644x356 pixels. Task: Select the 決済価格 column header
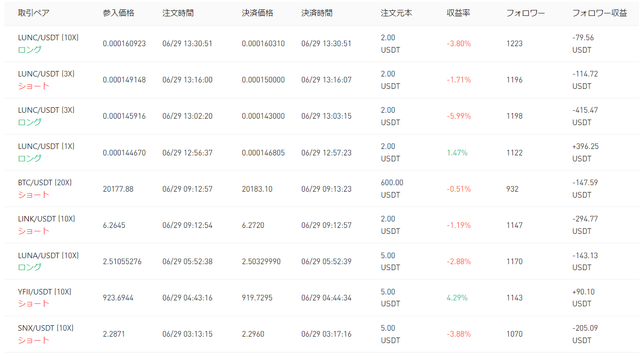tap(257, 13)
